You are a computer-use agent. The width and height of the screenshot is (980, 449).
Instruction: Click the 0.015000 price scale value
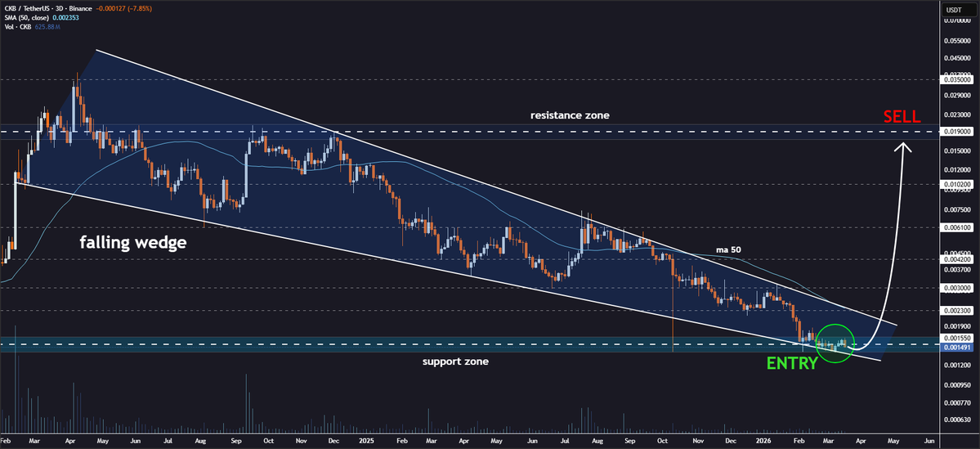pyautogui.click(x=957, y=151)
